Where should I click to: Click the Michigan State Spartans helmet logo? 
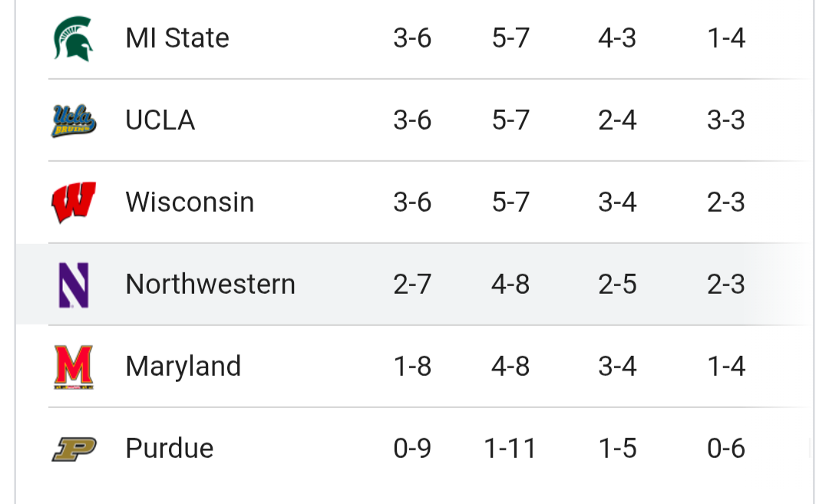73,38
